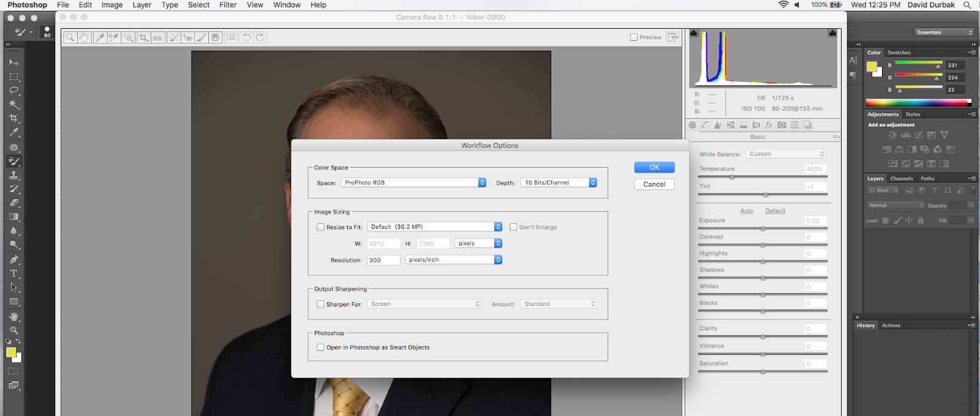Open the White Balance Custom dropdown
Viewport: 980px width, 416px height.
click(x=786, y=154)
